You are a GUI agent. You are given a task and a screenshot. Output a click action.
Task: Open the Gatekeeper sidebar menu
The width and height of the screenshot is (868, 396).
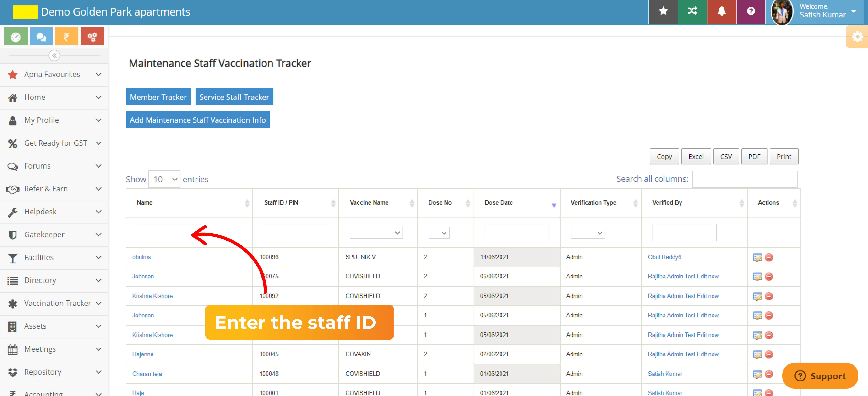click(54, 235)
